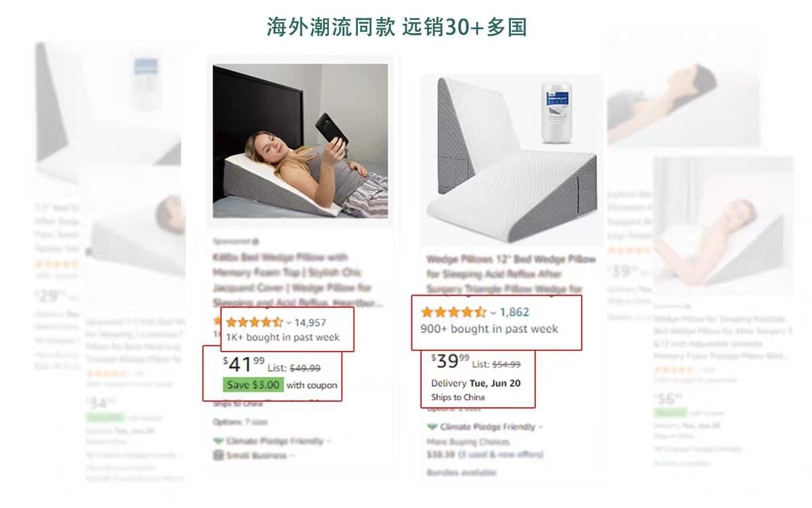Expand rating chevron next to 1,862

493,313
